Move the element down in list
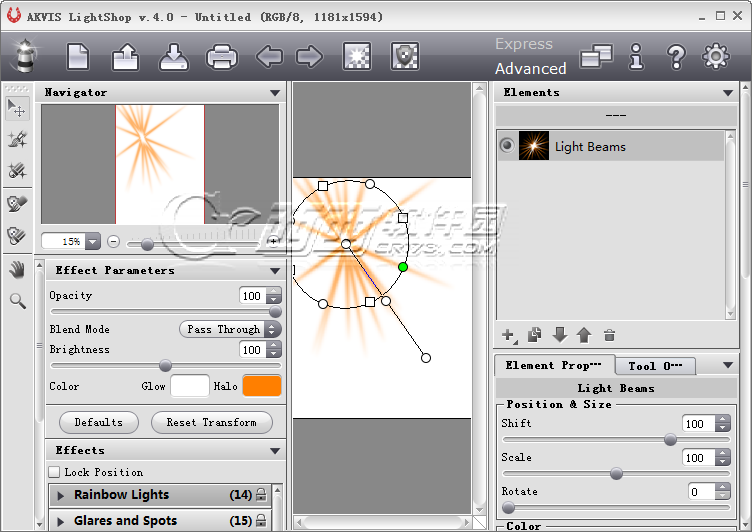 [x=560, y=335]
